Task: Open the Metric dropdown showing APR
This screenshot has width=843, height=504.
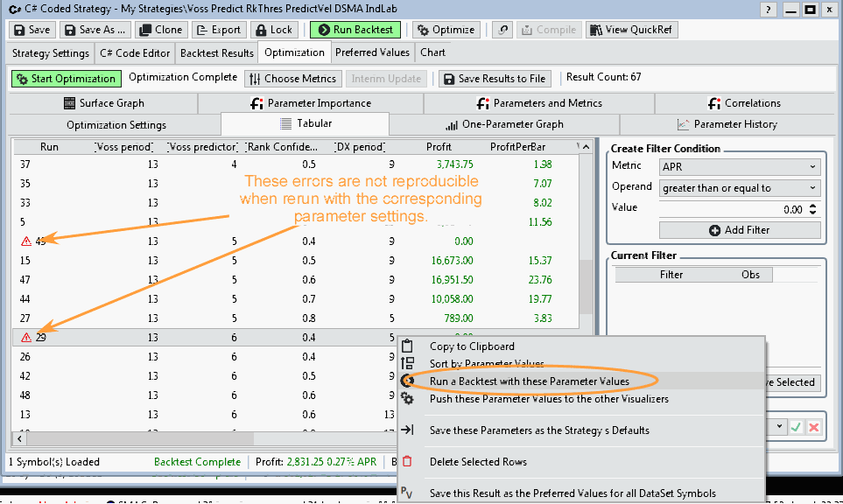Action: [740, 166]
